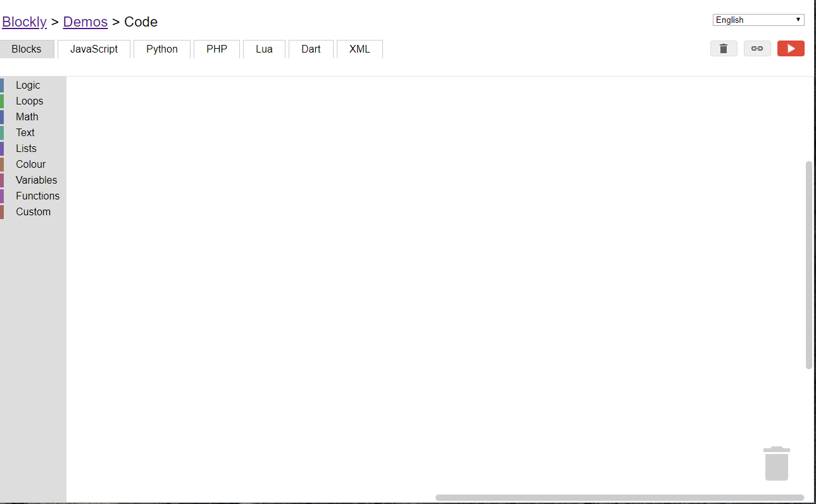
Task: Open the Variables block category
Action: point(36,180)
